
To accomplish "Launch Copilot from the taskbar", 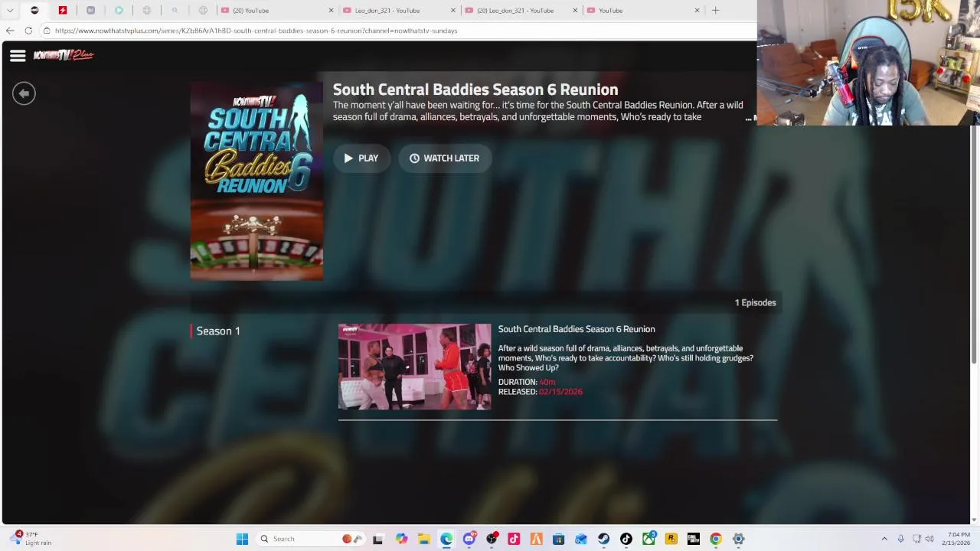I will (x=401, y=539).
